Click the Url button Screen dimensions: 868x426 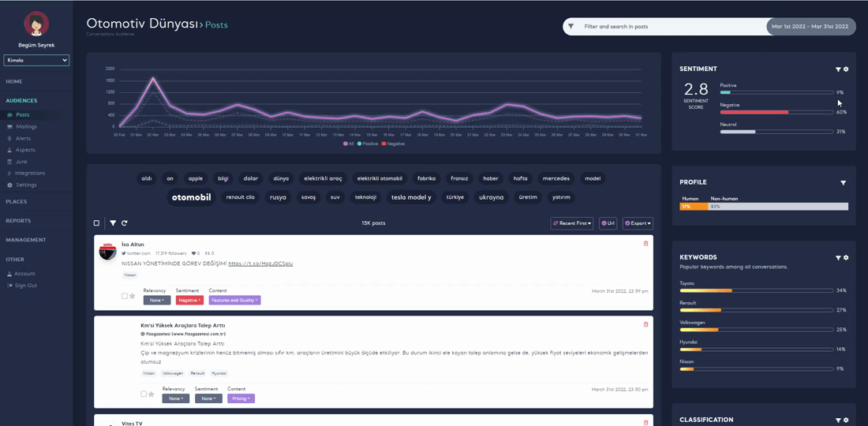point(608,223)
